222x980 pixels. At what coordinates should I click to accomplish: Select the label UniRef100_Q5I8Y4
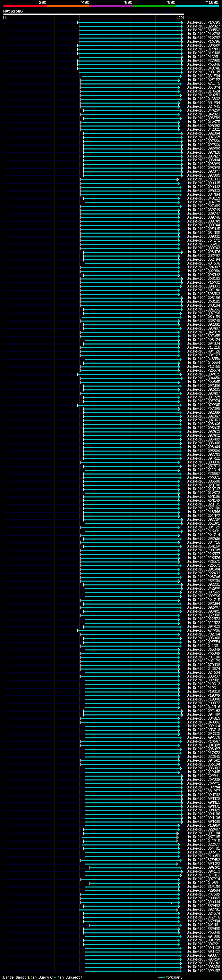(x=203, y=87)
